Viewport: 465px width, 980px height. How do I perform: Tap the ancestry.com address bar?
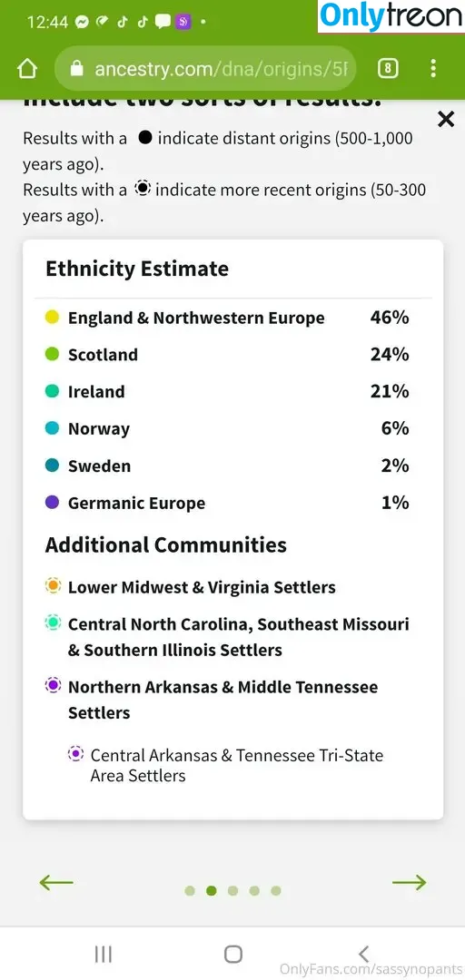pos(206,69)
